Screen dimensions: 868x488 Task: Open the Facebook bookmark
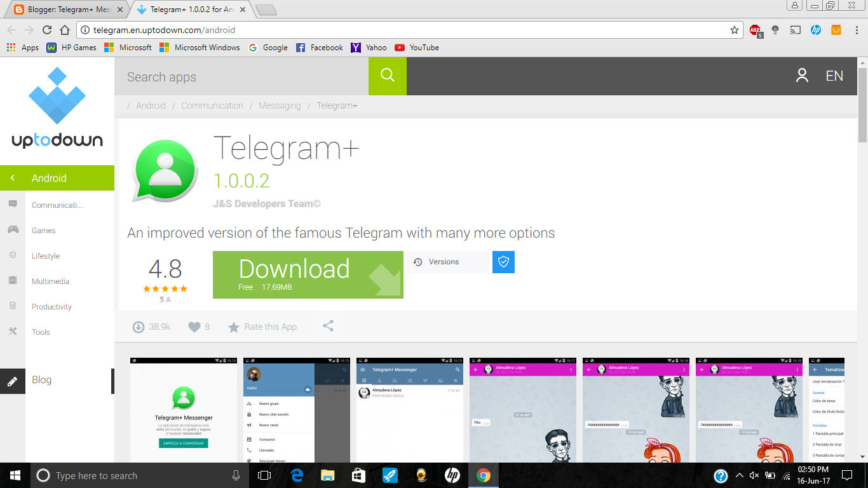click(x=320, y=48)
